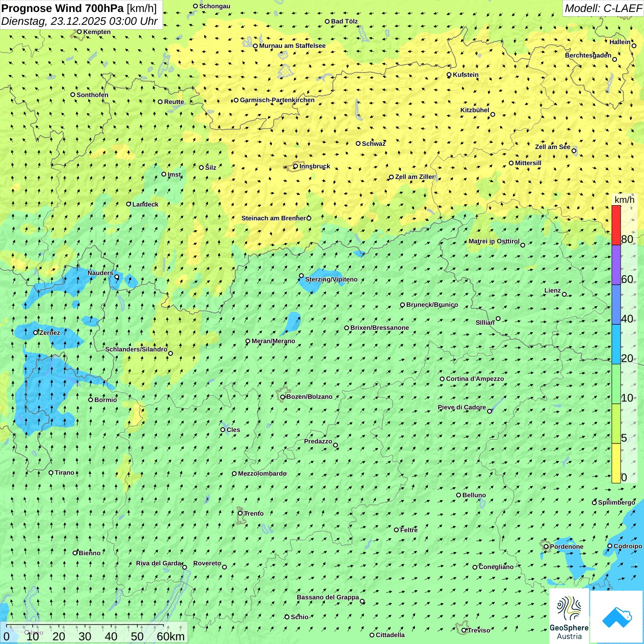Click the Matrei in Osttirol label
Viewport: 644px width, 644px height.
coord(494,241)
